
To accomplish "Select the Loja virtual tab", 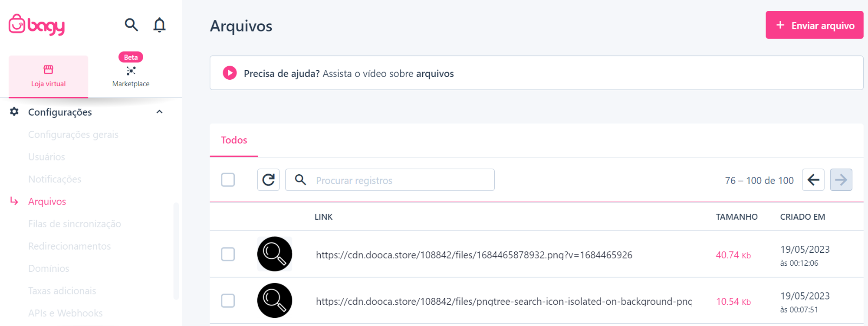I will point(48,76).
